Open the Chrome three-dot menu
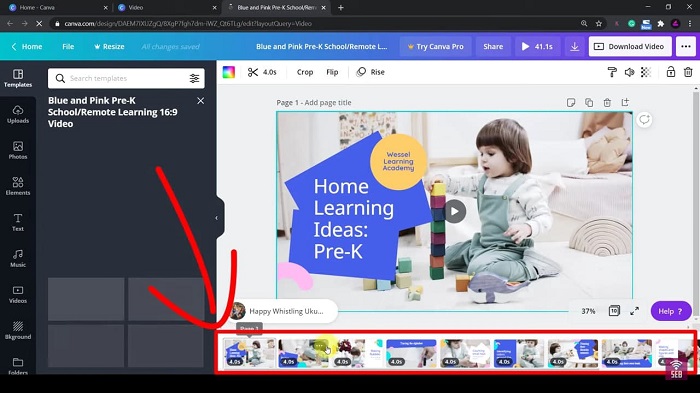This screenshot has height=393, width=700. tap(690, 24)
